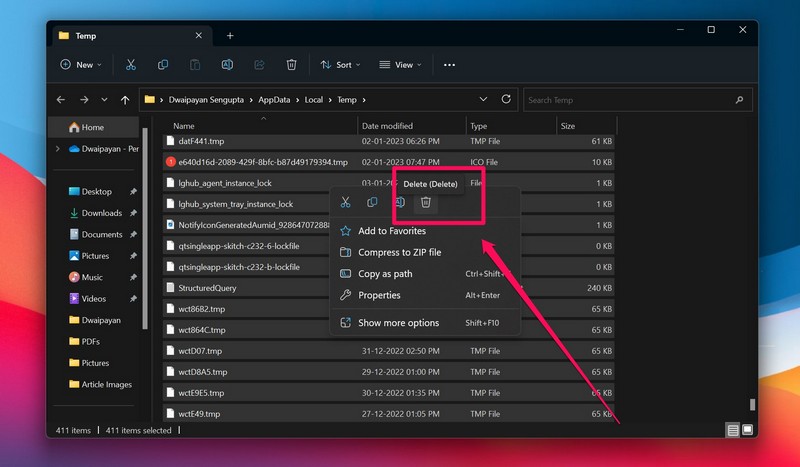Click the Delete icon in top toolbar
Image resolution: width=800 pixels, height=467 pixels.
(291, 65)
